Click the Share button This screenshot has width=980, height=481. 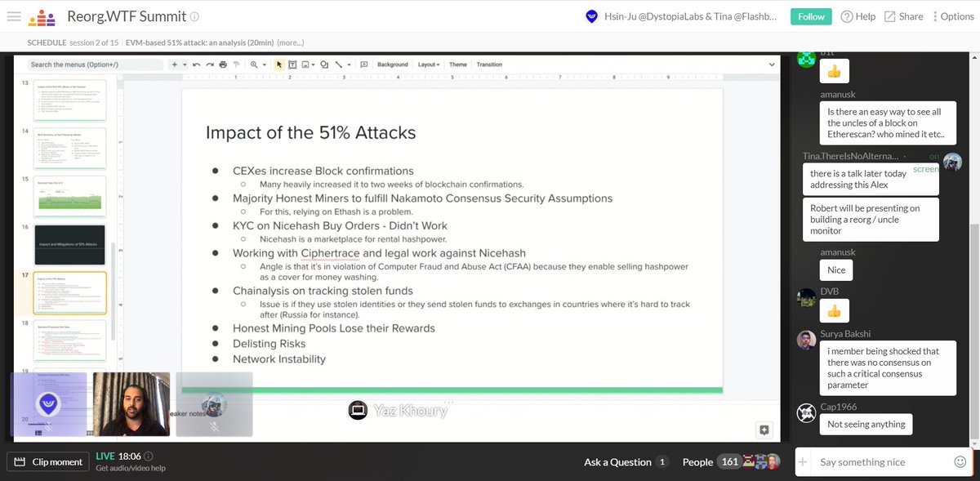click(x=903, y=16)
